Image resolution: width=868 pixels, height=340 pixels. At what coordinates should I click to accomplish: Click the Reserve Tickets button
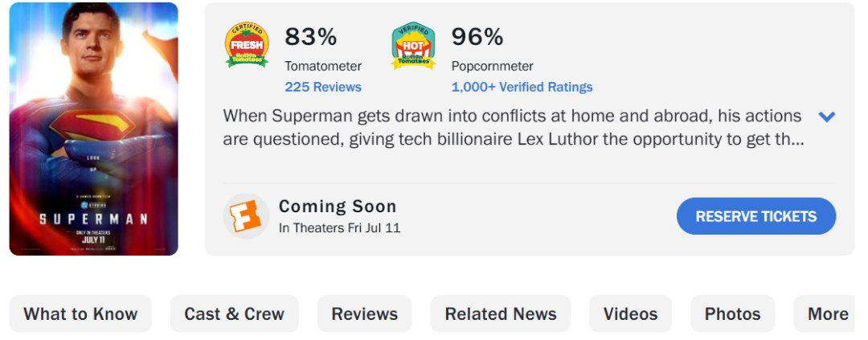756,216
